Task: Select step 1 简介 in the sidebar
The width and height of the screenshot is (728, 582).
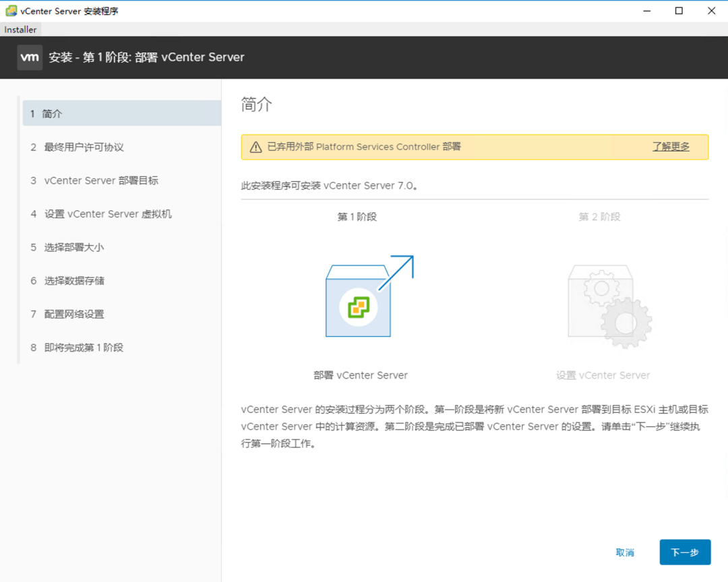Action: 121,113
